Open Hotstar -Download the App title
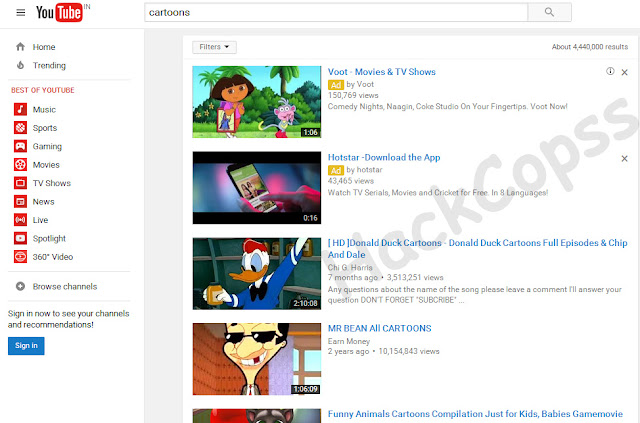 tap(384, 158)
